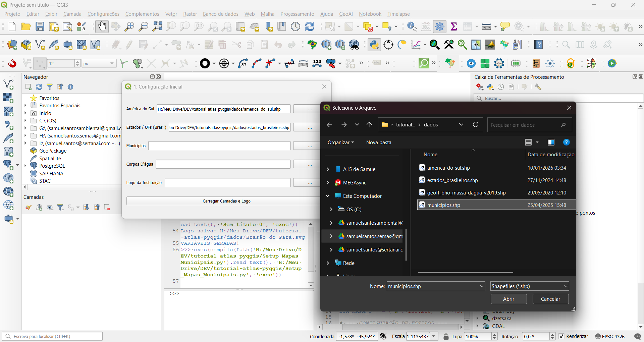Image resolution: width=644 pixels, height=342 pixels.
Task: Select the Pan Map hand tool
Action: (102, 26)
